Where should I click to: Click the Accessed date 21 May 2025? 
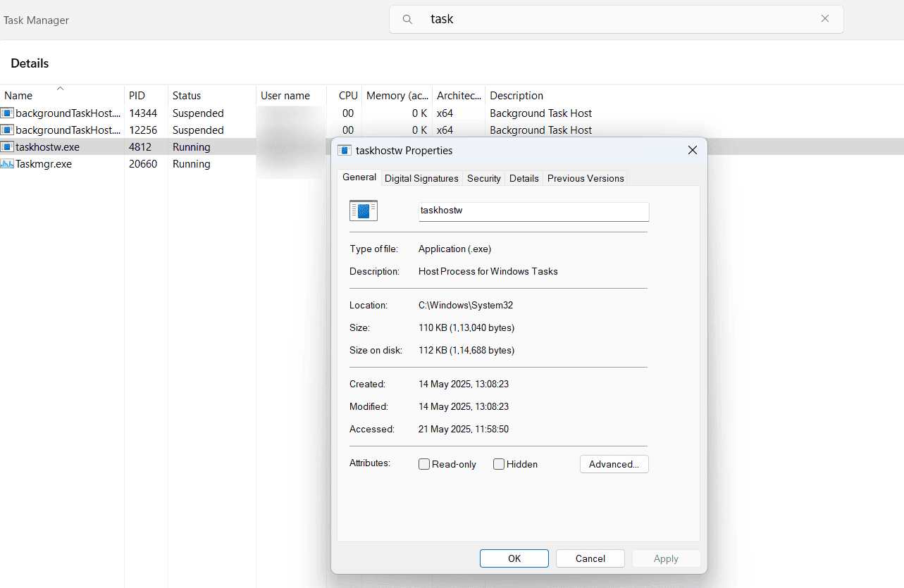[464, 429]
